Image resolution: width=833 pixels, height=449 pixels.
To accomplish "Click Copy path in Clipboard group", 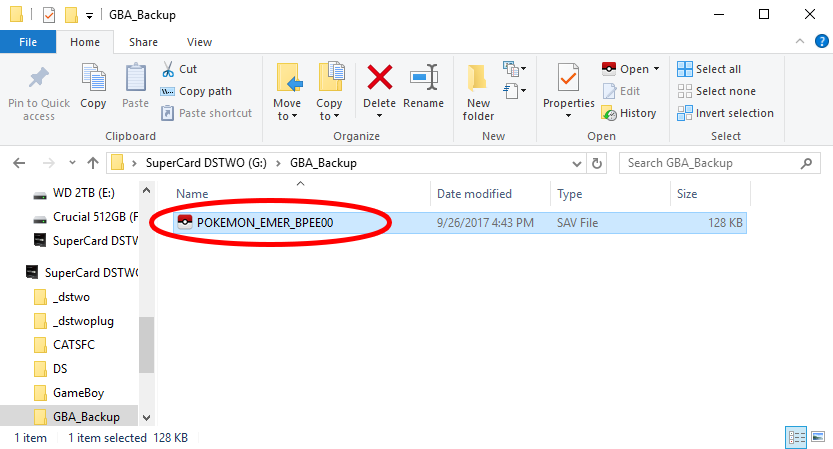I will pyautogui.click(x=196, y=91).
